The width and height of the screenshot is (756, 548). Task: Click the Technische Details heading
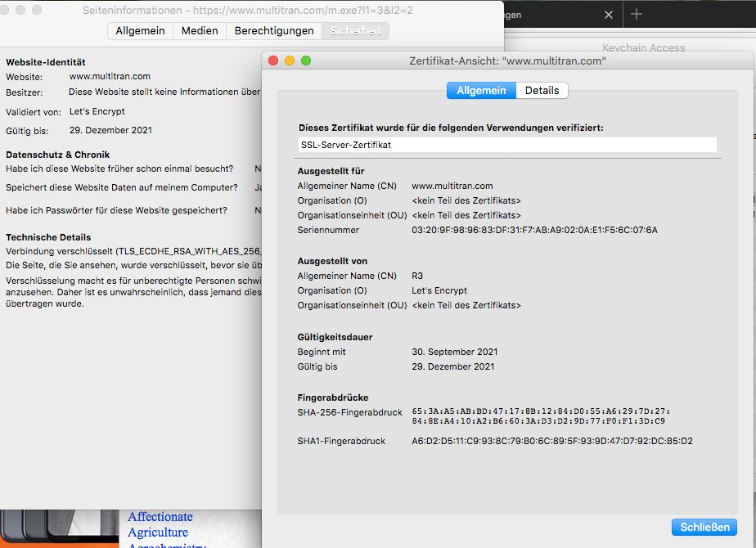click(x=48, y=237)
